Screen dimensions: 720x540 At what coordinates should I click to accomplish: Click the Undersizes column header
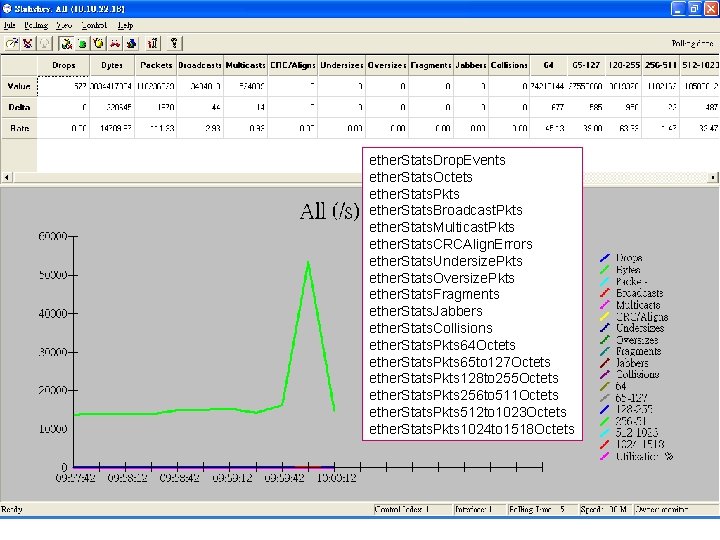click(x=342, y=65)
